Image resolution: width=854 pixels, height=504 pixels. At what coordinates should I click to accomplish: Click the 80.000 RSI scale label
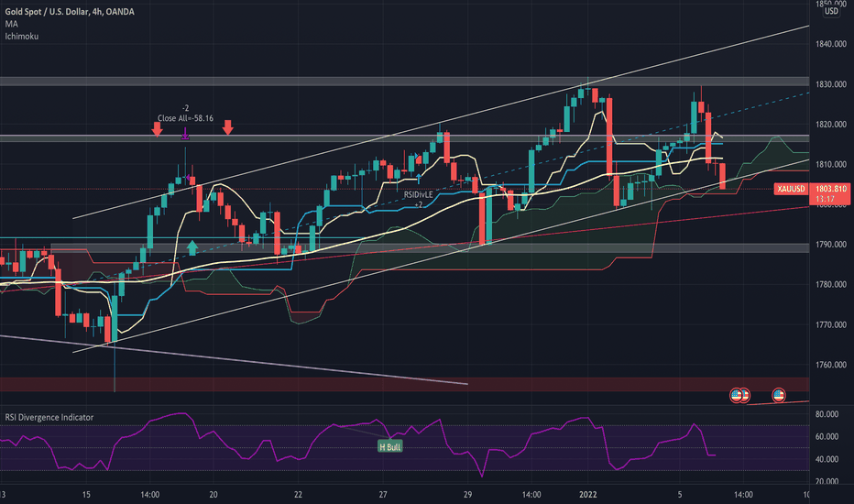[827, 414]
